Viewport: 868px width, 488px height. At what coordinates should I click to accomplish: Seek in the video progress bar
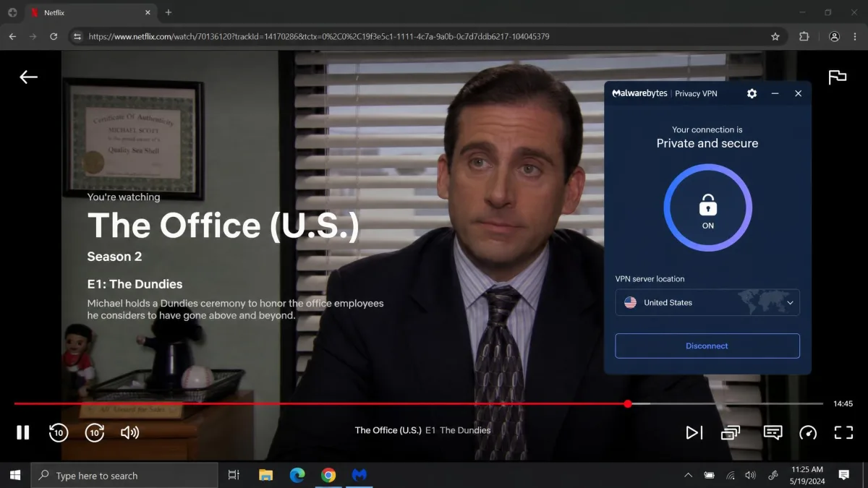tap(418, 403)
